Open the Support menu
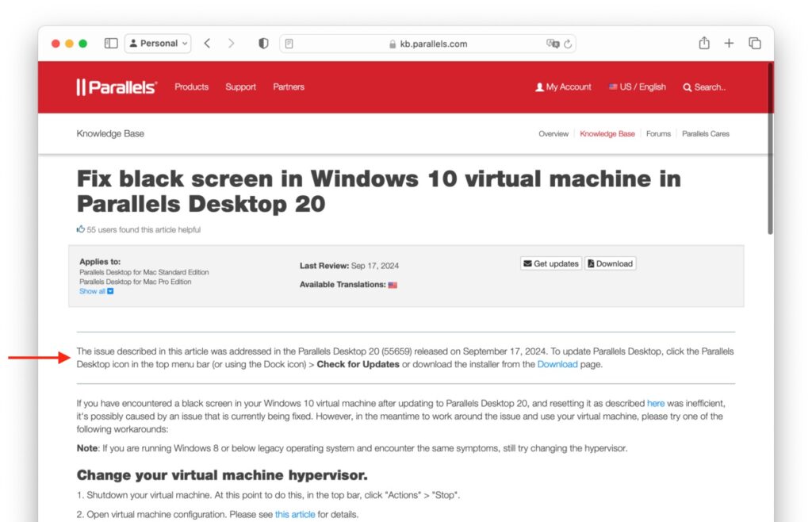 240,87
